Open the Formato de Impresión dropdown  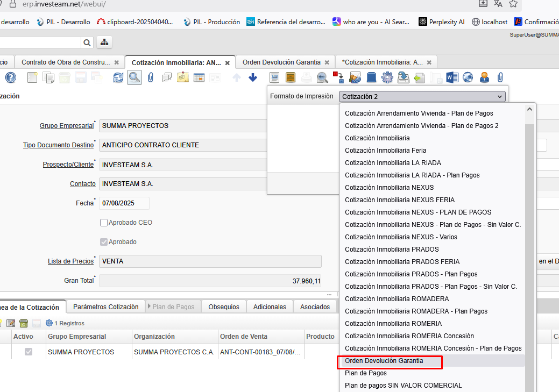422,97
